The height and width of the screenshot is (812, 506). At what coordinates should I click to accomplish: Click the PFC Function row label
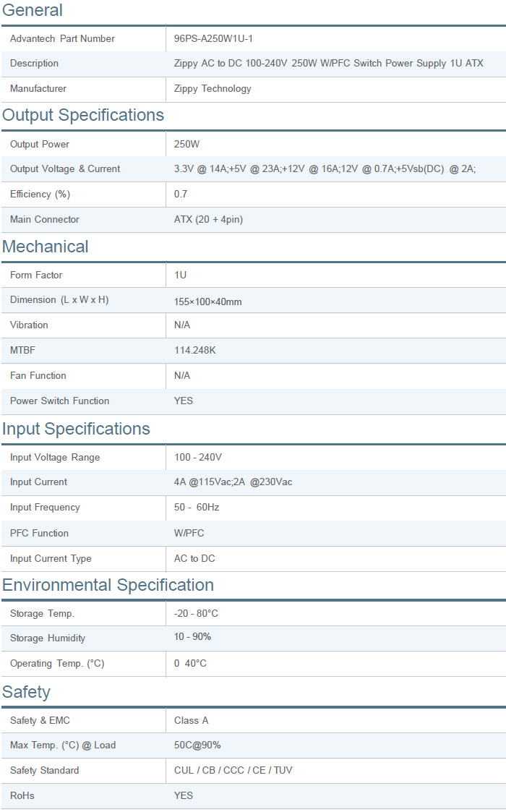click(39, 533)
